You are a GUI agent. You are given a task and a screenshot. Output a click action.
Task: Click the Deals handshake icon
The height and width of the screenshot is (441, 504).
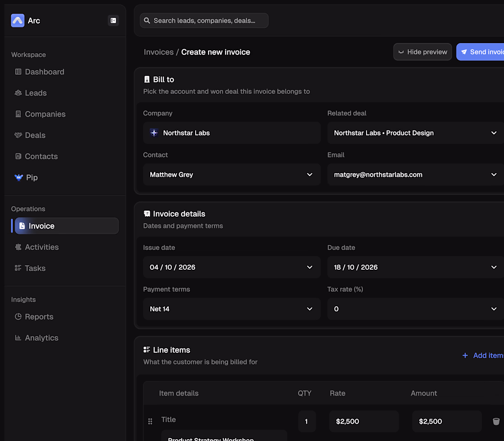point(18,135)
